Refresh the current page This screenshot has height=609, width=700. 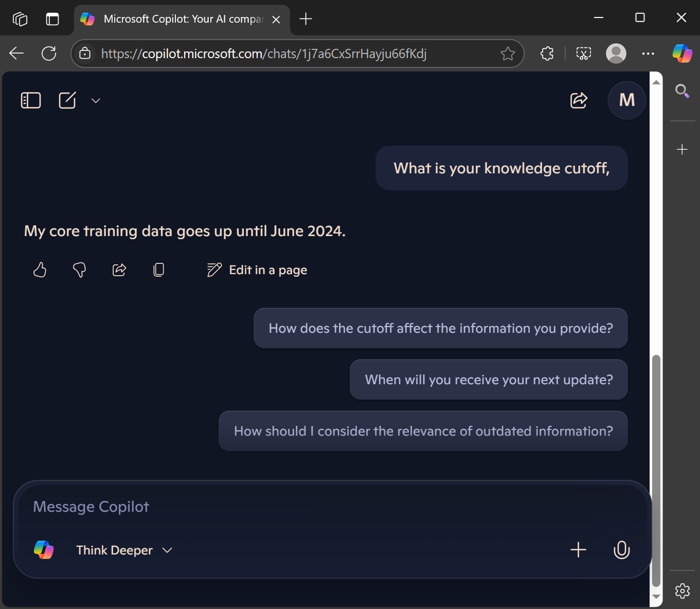click(x=49, y=53)
